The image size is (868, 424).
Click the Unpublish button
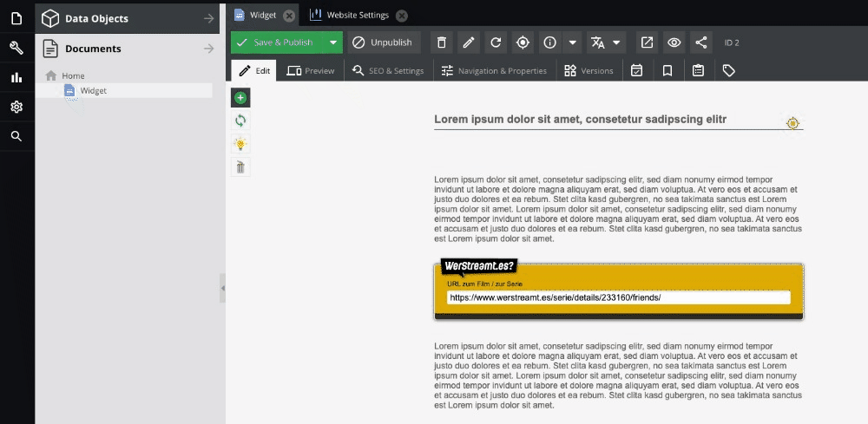tap(385, 42)
